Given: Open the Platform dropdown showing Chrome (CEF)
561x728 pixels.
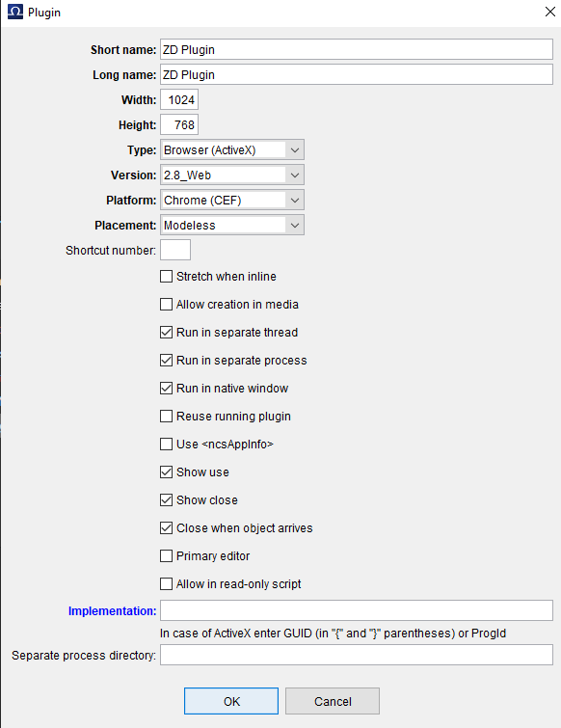Looking at the screenshot, I should point(232,201).
